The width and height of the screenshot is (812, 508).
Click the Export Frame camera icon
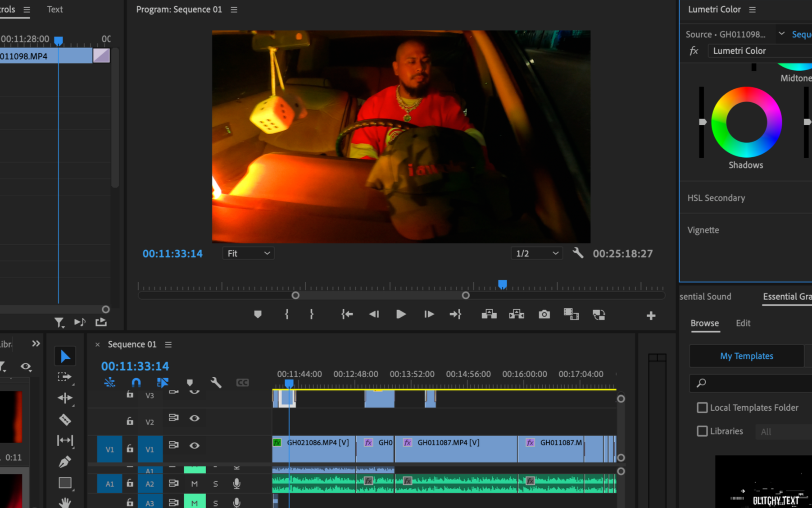[x=544, y=315]
